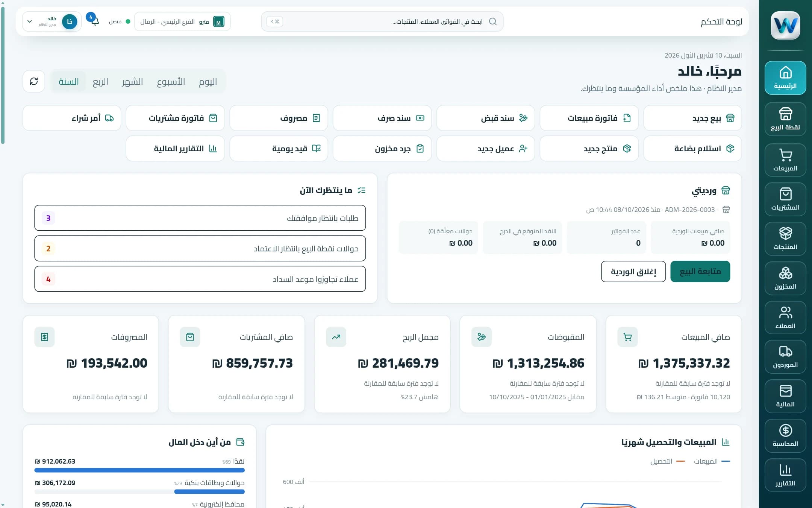Image resolution: width=812 pixels, height=508 pixels.
Task: Open the notifications bell
Action: point(95,21)
